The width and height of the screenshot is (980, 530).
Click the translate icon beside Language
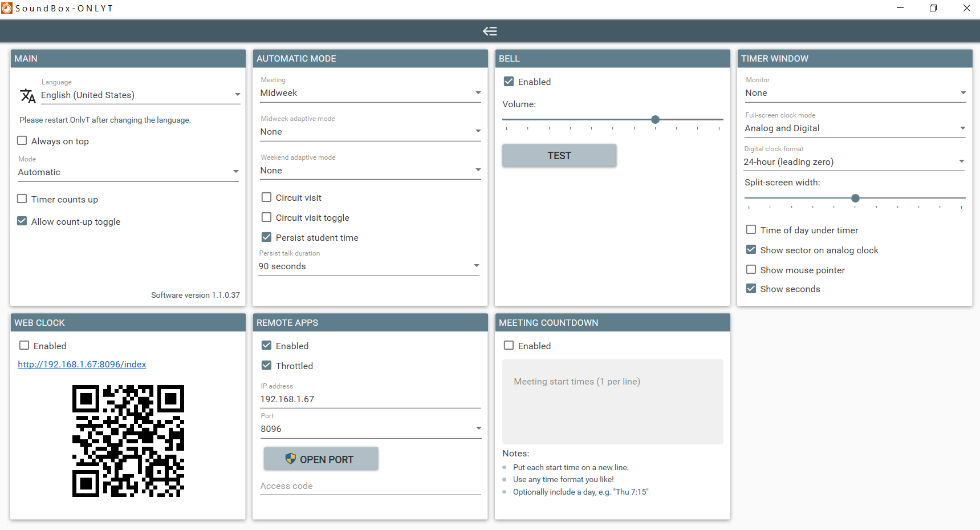coord(27,95)
